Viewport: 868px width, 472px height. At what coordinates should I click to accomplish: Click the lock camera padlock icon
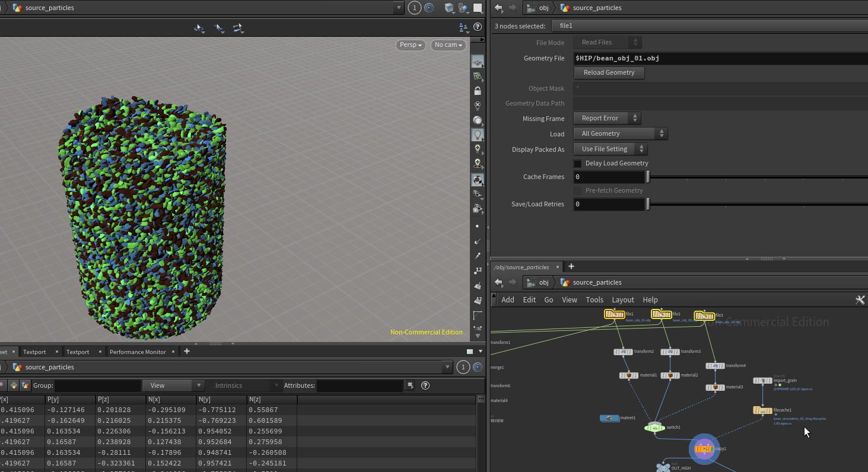click(x=478, y=91)
